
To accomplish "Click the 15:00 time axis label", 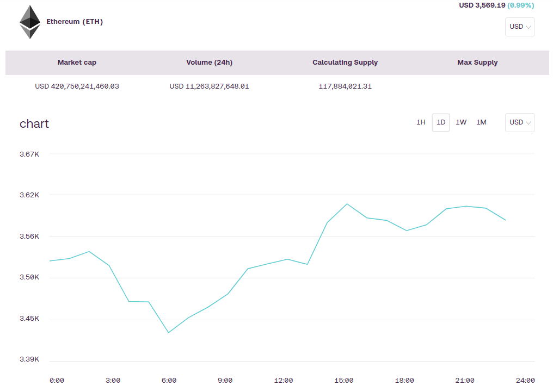I will coord(344,381).
